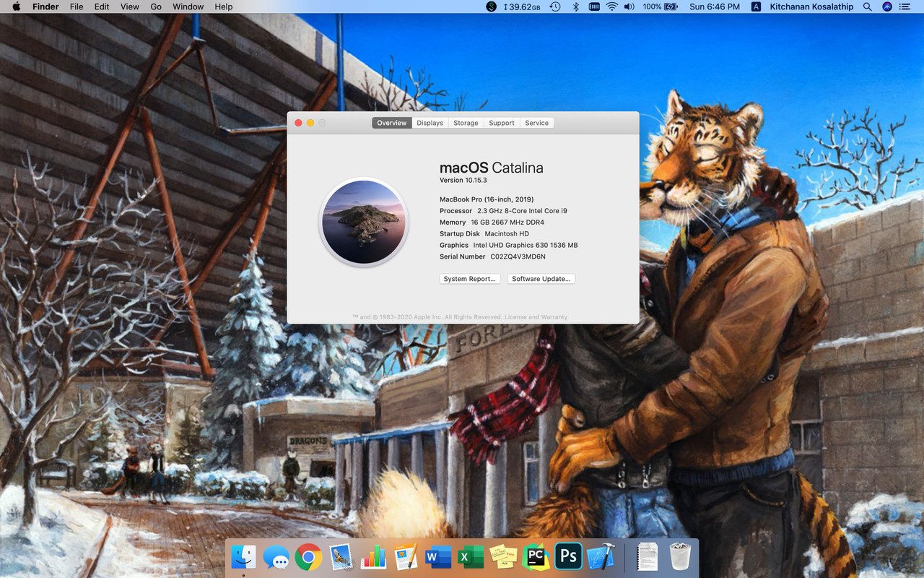Click the 'macOS Catalina' heading
Screen dimensions: 924x578
(492, 168)
